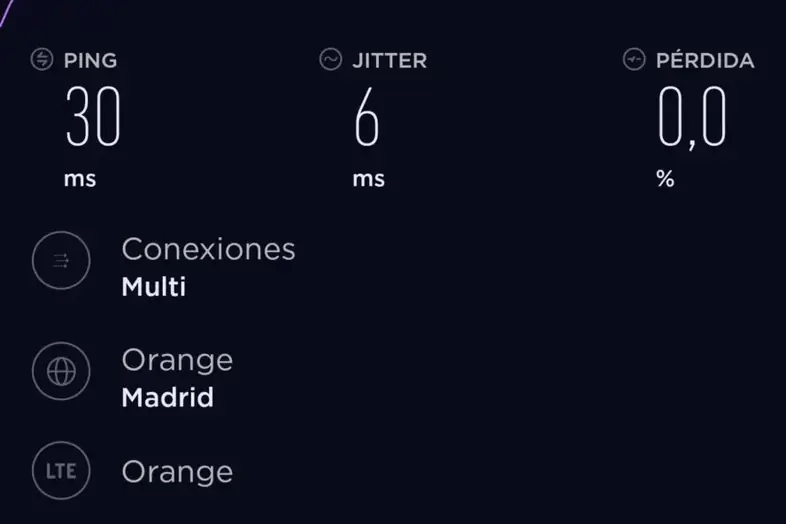786x524 pixels.
Task: Click the Orange carrier name beside LTE
Action: click(177, 472)
